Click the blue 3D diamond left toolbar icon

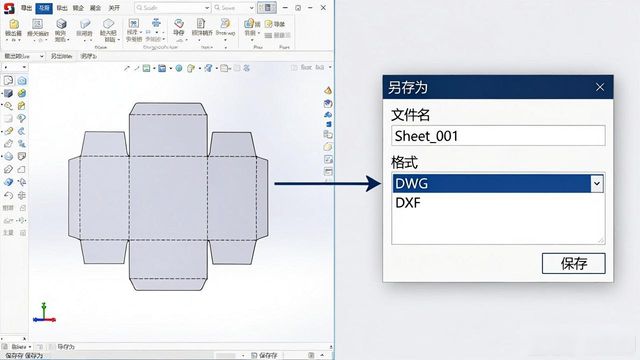(x=8, y=182)
